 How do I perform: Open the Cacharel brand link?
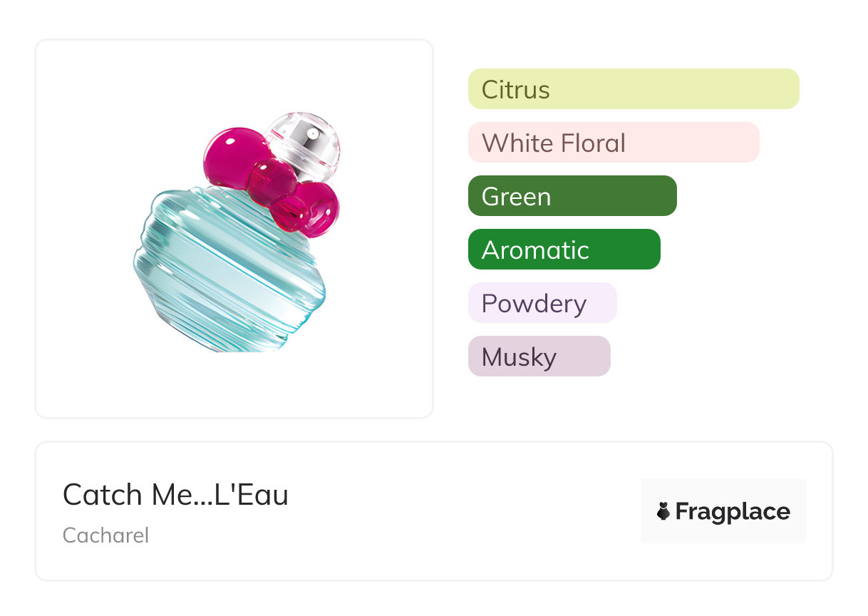tap(105, 535)
